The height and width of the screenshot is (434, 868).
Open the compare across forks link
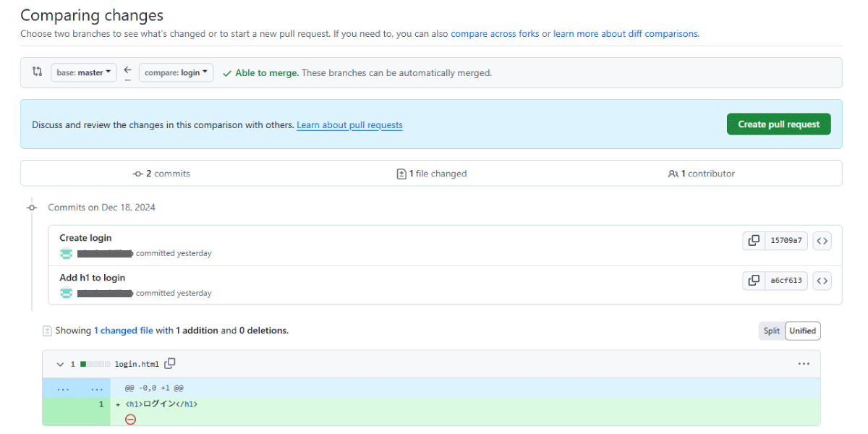tap(495, 33)
